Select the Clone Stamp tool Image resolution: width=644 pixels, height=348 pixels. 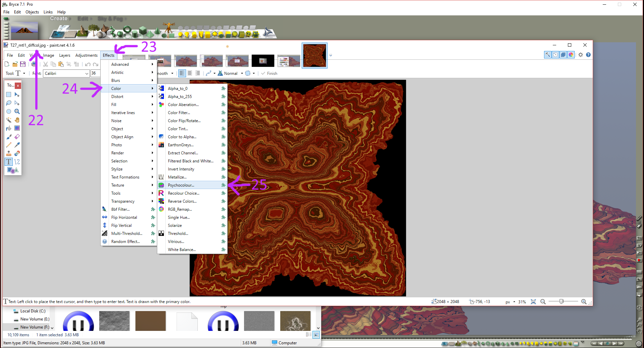point(9,153)
